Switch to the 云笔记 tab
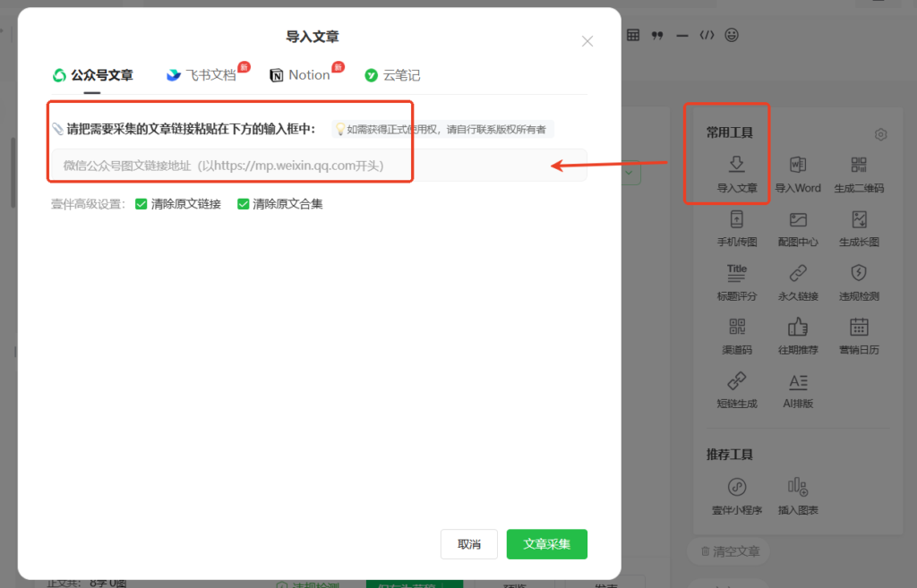The height and width of the screenshot is (588, 917). 392,75
